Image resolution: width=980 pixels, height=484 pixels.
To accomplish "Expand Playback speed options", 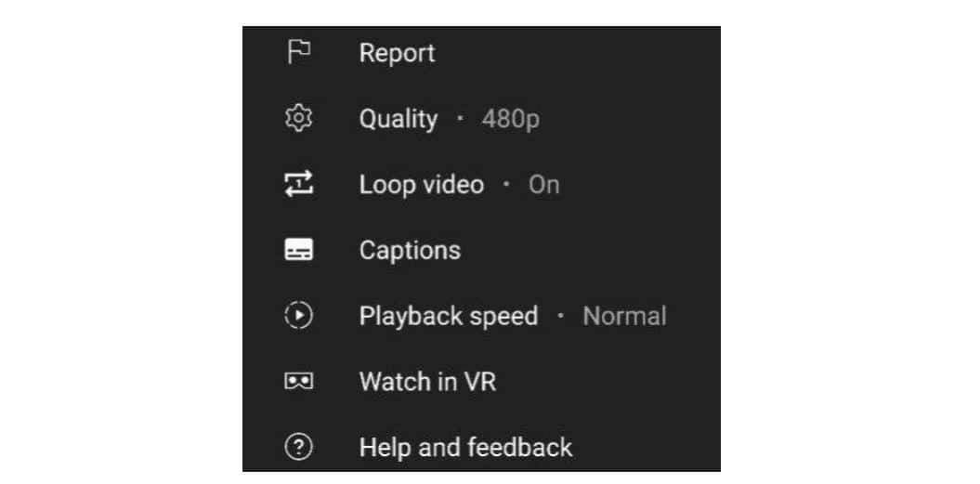I will click(x=448, y=316).
